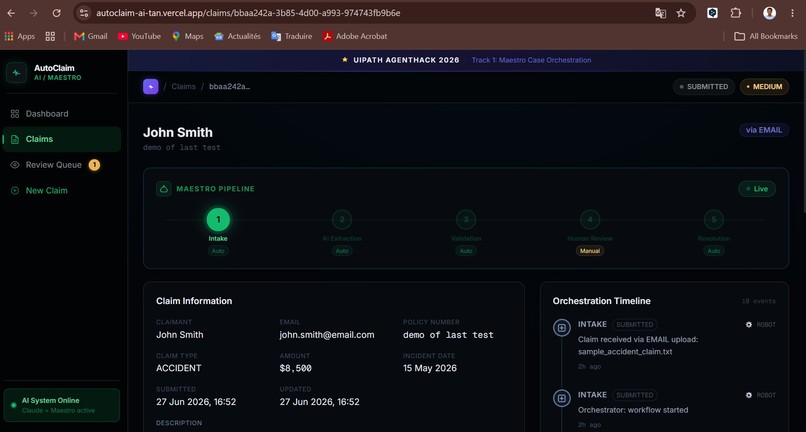Open Dashboard in the sidebar
The image size is (806, 432).
pyautogui.click(x=62, y=114)
